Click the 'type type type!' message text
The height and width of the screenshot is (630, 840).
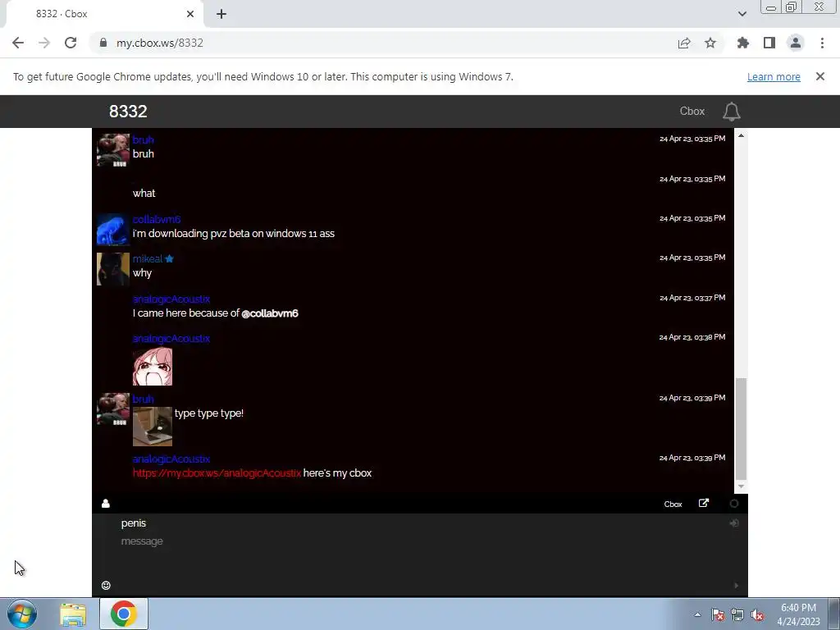click(x=209, y=413)
